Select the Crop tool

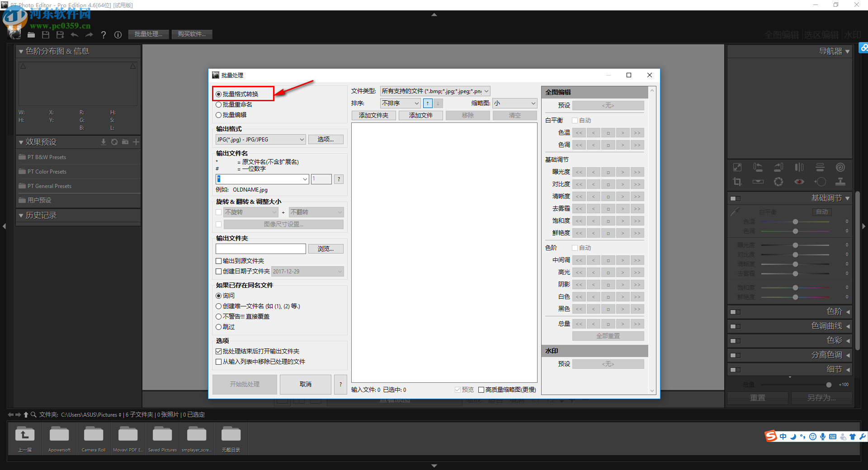tap(737, 183)
